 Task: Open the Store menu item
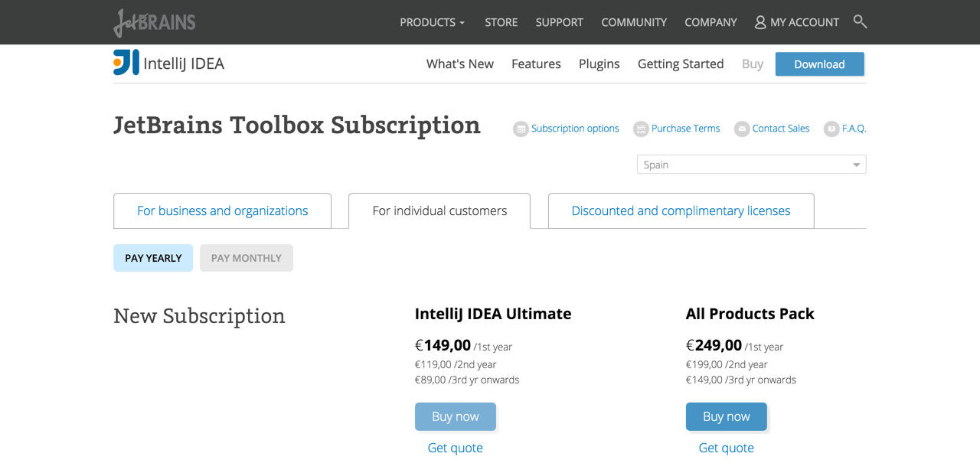pos(501,22)
